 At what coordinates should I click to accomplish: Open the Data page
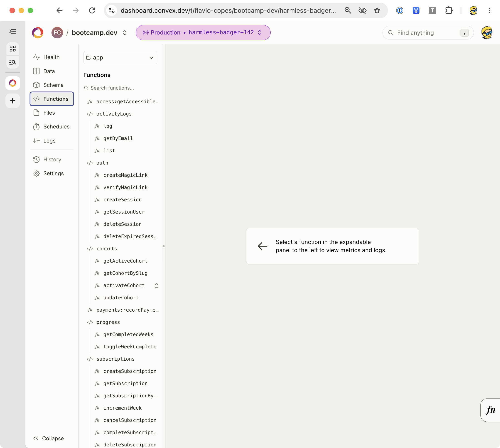[x=52, y=71]
